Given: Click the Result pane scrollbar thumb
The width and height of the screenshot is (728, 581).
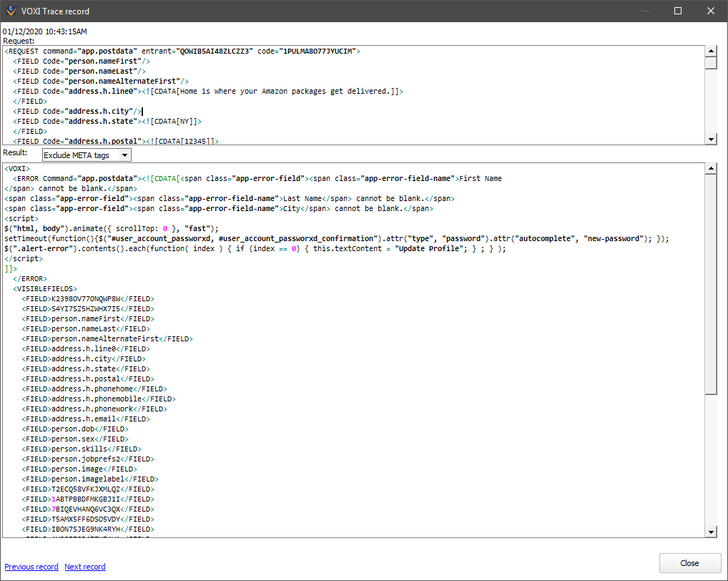Looking at the screenshot, I should tap(711, 286).
